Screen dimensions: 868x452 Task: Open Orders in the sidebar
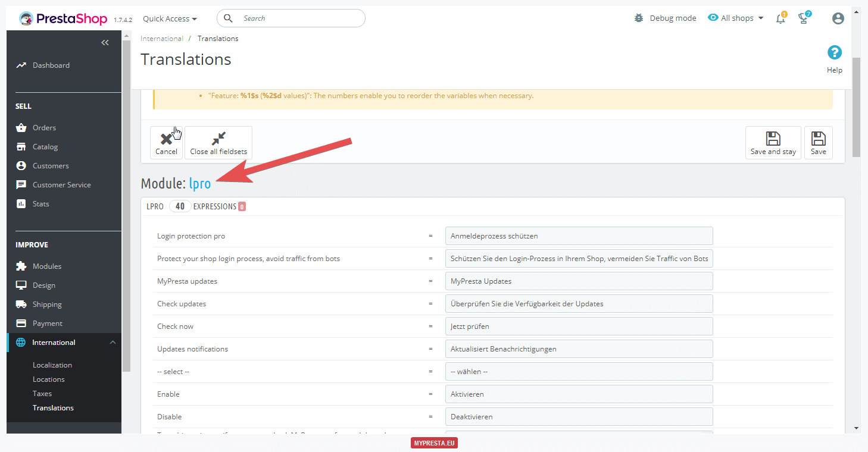pos(44,128)
